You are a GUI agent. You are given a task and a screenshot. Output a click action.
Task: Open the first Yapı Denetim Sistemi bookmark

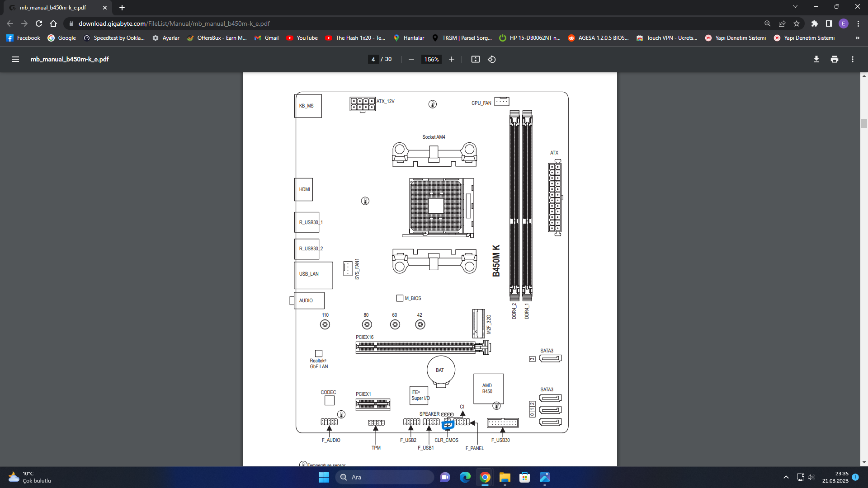coord(736,38)
